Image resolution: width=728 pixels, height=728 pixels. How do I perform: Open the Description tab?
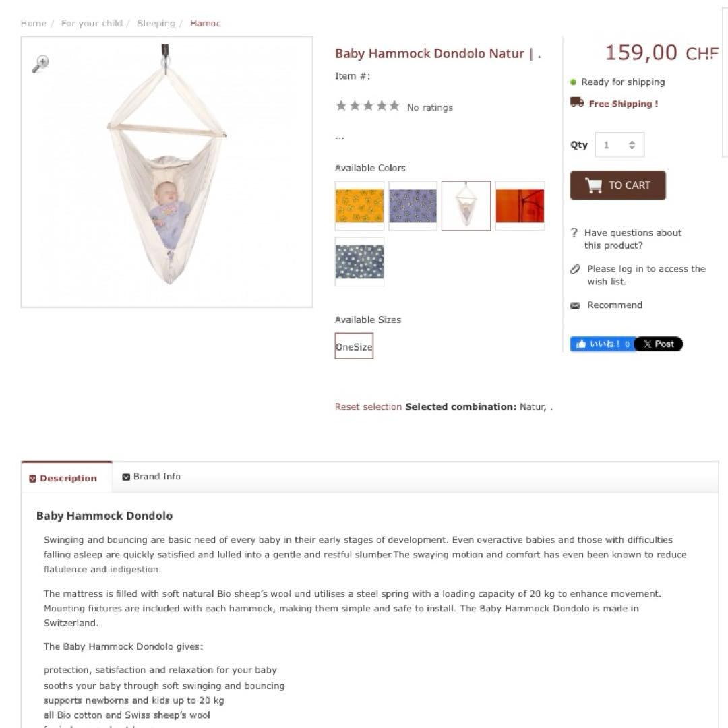(67, 478)
